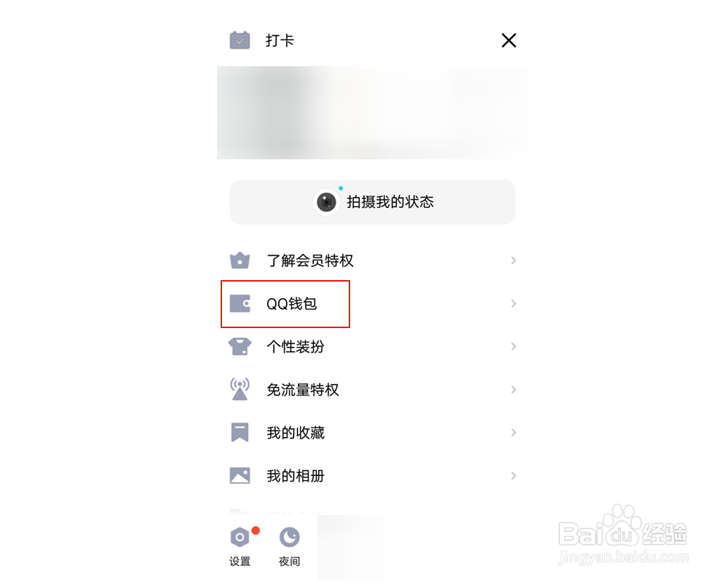Expand chevron beside 个性装扮
The height and width of the screenshot is (582, 728).
click(x=513, y=346)
